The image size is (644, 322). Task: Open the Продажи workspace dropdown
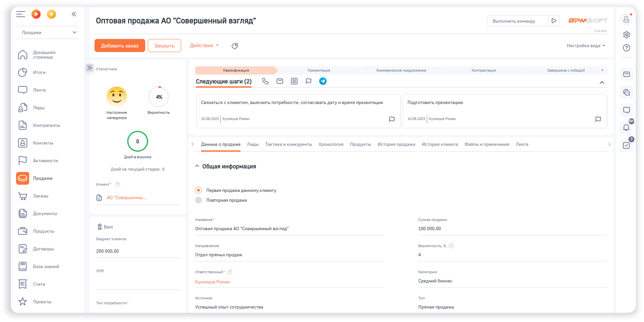tap(47, 33)
